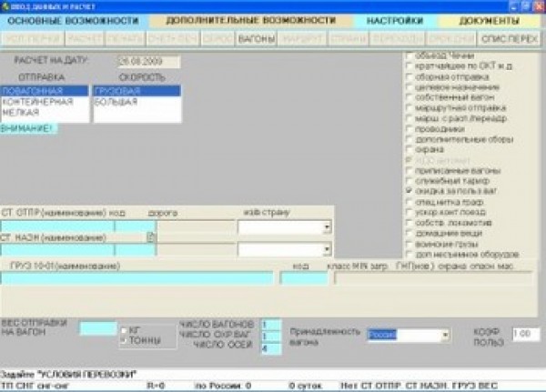Select the КГ radio button
The width and height of the screenshot is (546, 392).
point(124,330)
